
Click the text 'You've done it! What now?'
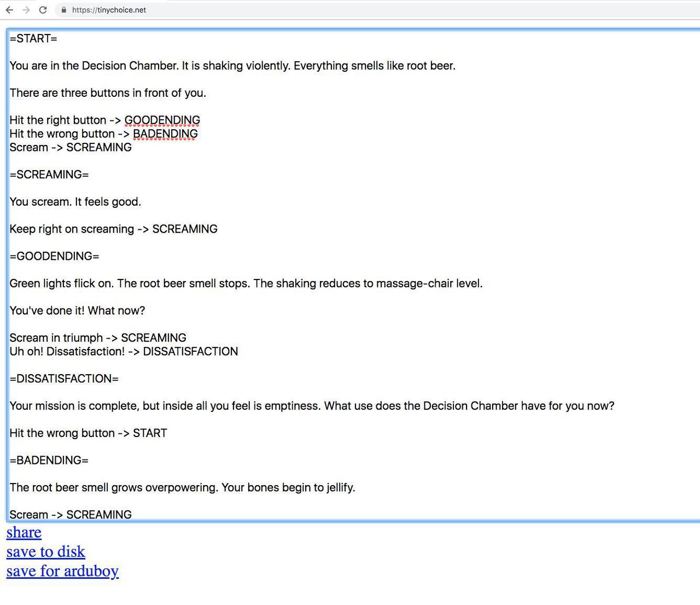coord(77,311)
